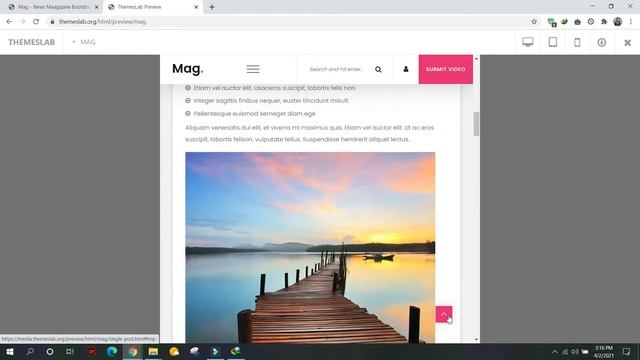Image resolution: width=640 pixels, height=360 pixels.
Task: Open the hamburger menu in Mag header
Action: [253, 69]
